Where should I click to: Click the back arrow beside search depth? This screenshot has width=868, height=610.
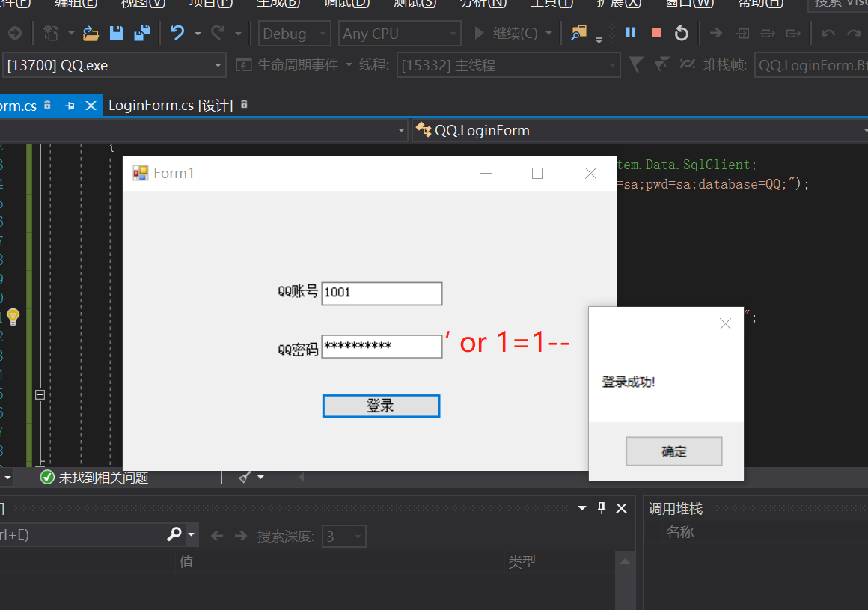pyautogui.click(x=217, y=536)
